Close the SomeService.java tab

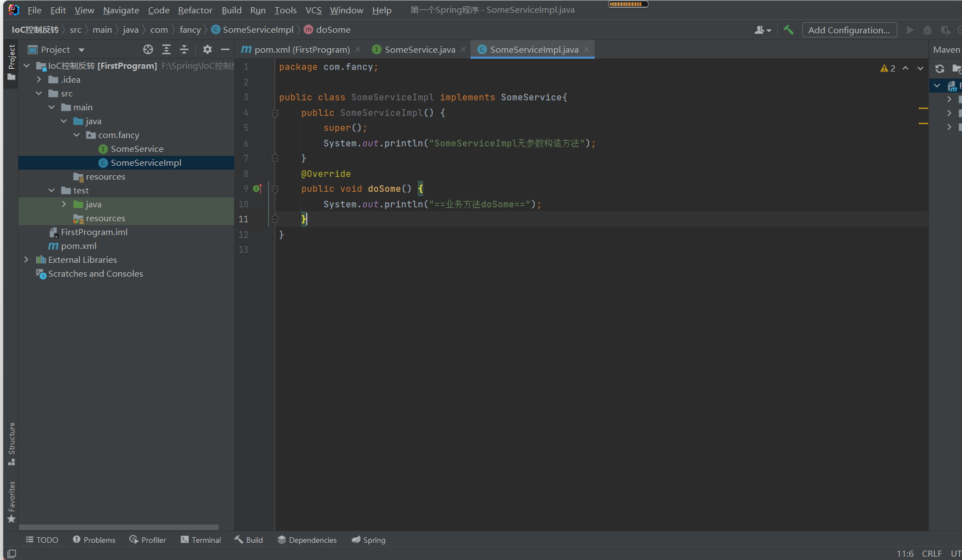click(463, 49)
